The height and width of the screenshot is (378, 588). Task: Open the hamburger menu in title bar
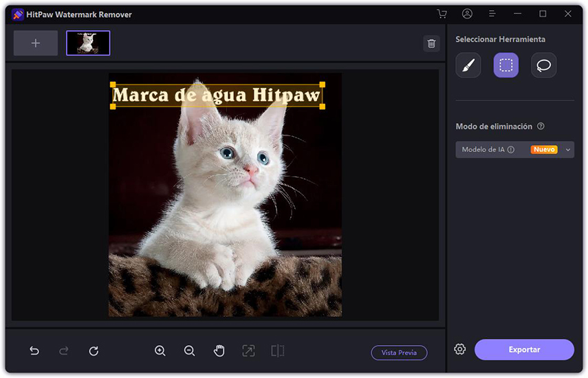coord(492,14)
